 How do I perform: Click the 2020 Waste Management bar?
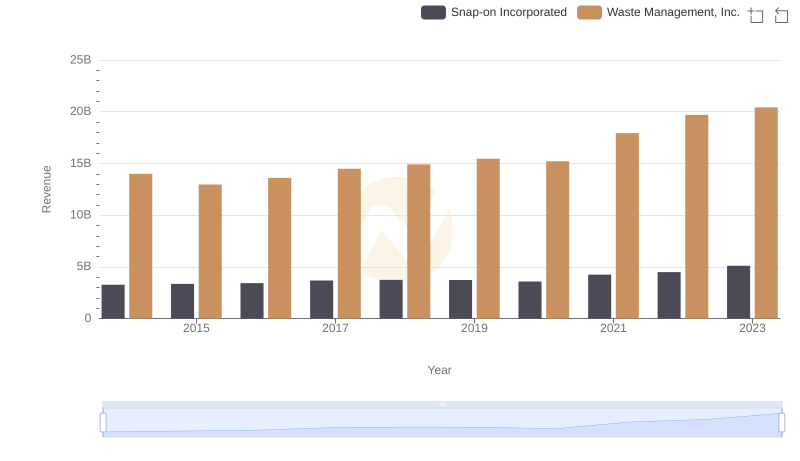558,240
